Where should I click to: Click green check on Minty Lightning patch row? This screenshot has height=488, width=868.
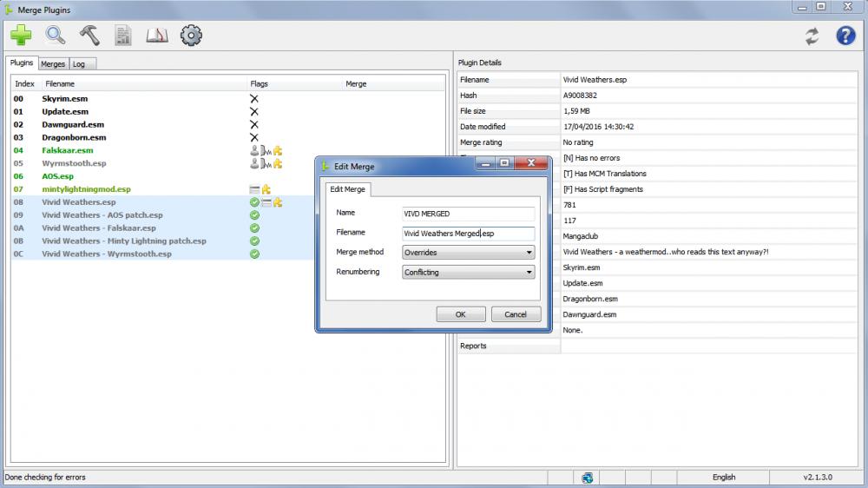pyautogui.click(x=254, y=241)
